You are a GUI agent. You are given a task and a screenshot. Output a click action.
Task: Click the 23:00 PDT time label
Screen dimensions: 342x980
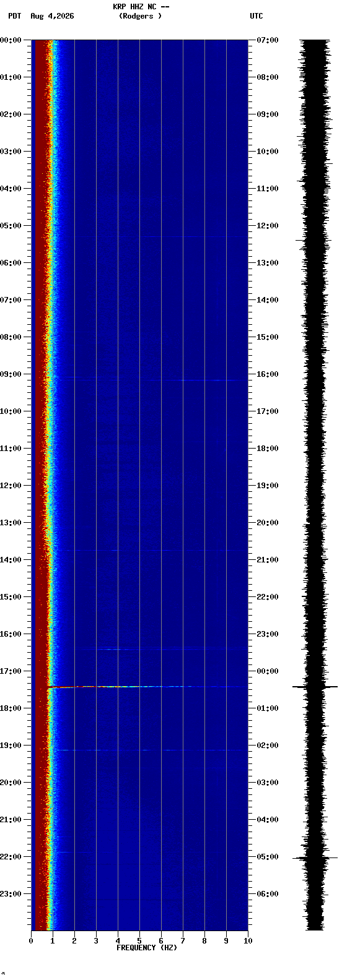(11, 894)
